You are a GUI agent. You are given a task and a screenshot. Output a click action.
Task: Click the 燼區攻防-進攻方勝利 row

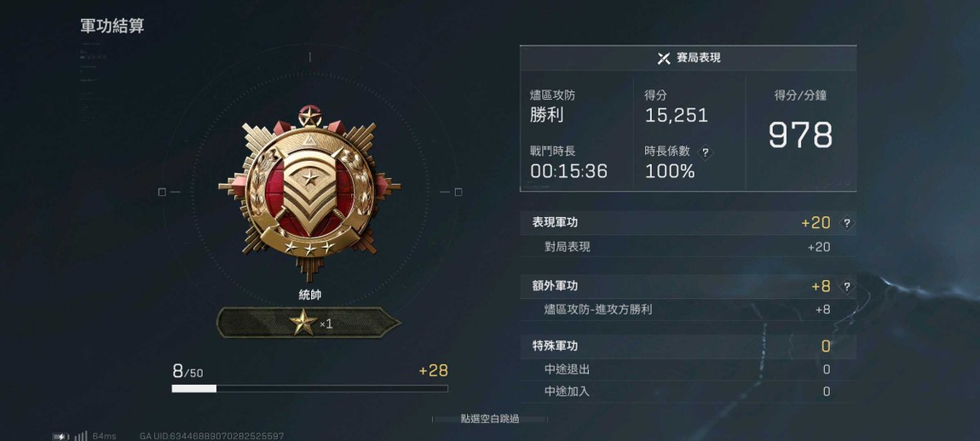point(688,309)
